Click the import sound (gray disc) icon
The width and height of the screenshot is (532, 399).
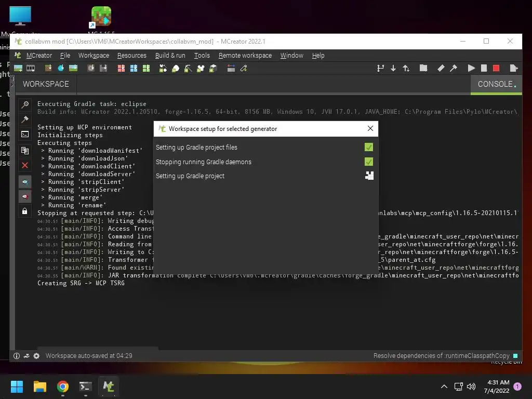click(90, 68)
